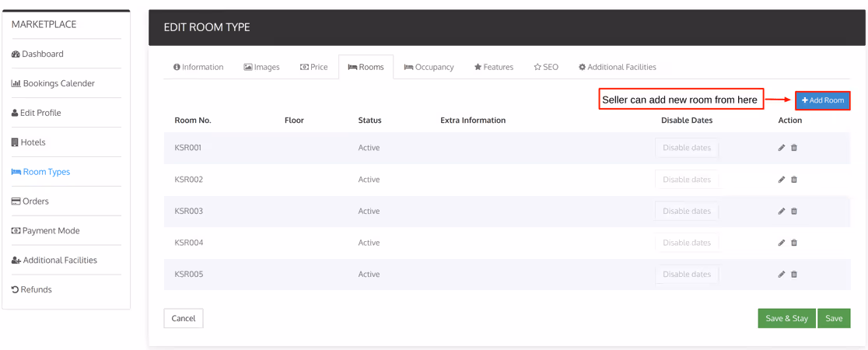Click room number KSR004 cell

[x=189, y=243]
